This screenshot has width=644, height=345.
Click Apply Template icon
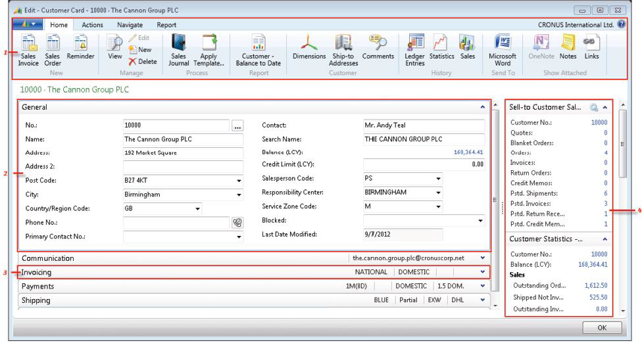(x=209, y=50)
